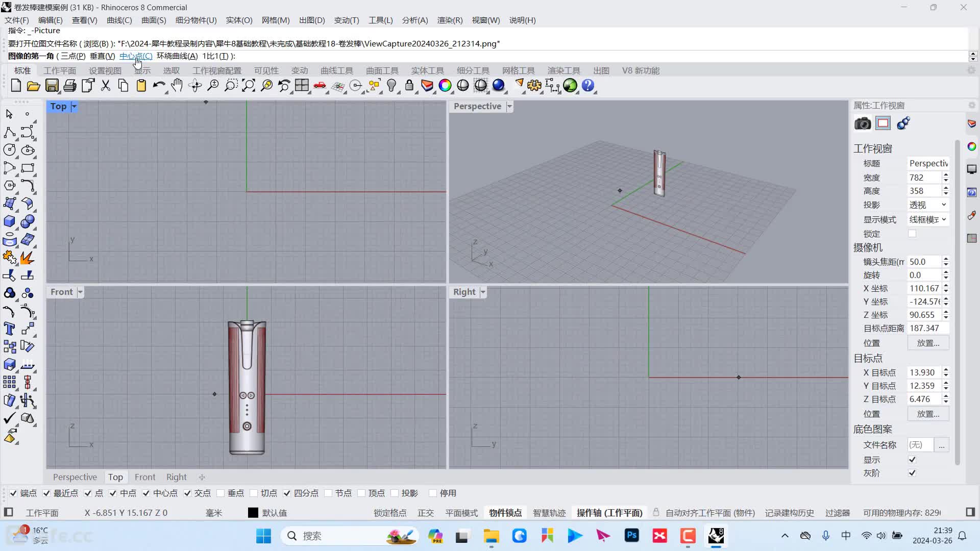Viewport: 980px width, 551px height.
Task: Open the 曲线(C) menu
Action: click(x=119, y=20)
